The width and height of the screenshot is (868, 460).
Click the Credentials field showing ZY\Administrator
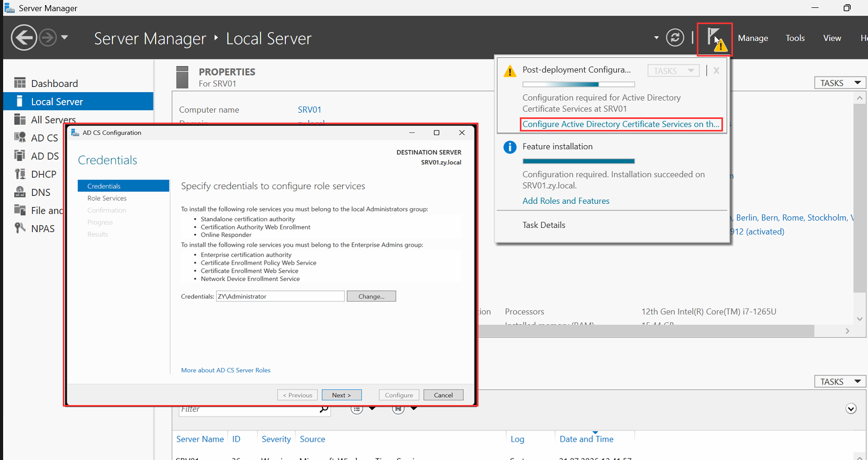point(280,297)
